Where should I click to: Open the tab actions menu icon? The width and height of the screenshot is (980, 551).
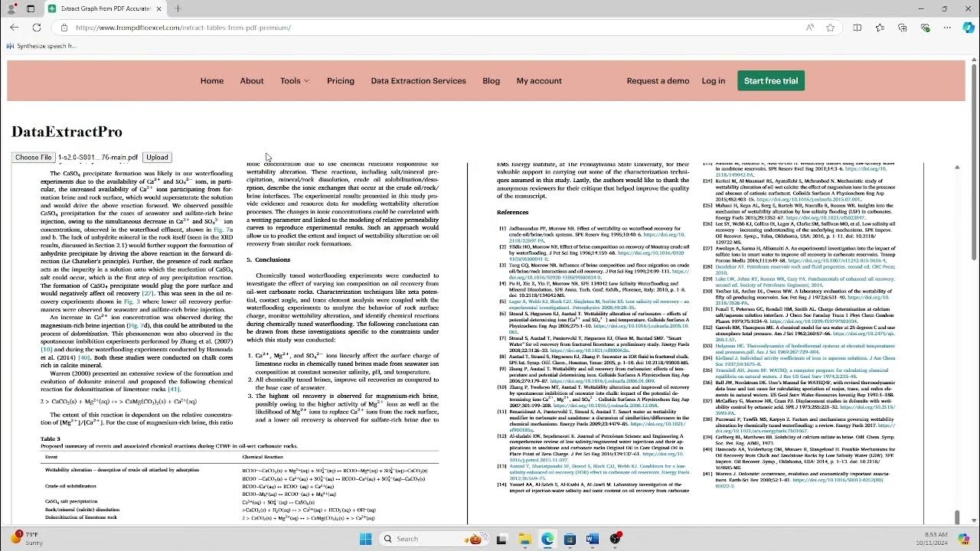coord(31,8)
